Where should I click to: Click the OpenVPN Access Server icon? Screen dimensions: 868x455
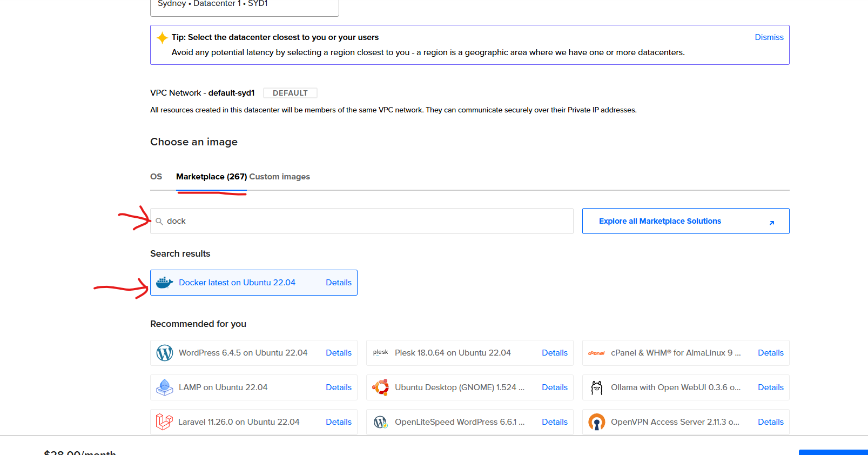click(x=596, y=422)
